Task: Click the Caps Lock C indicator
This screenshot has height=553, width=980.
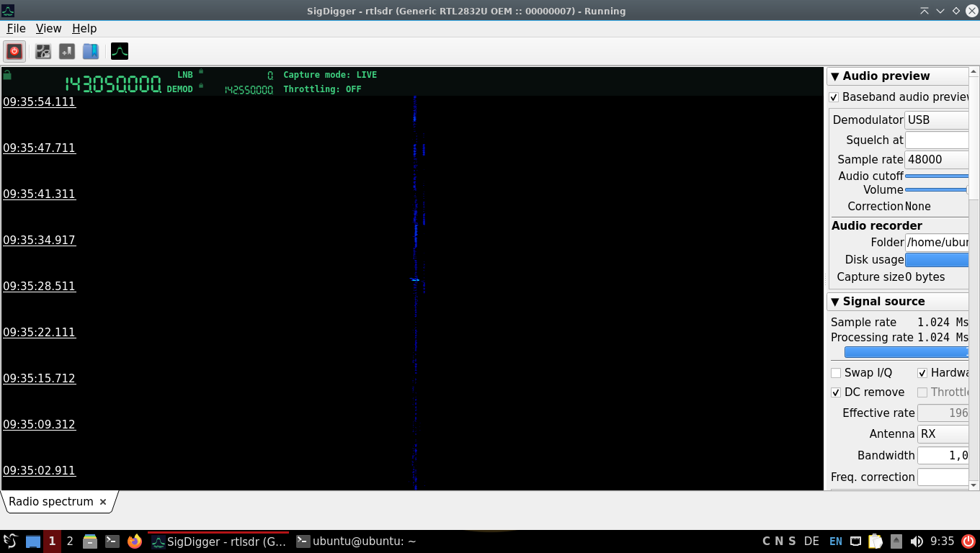Action: pyautogui.click(x=767, y=541)
